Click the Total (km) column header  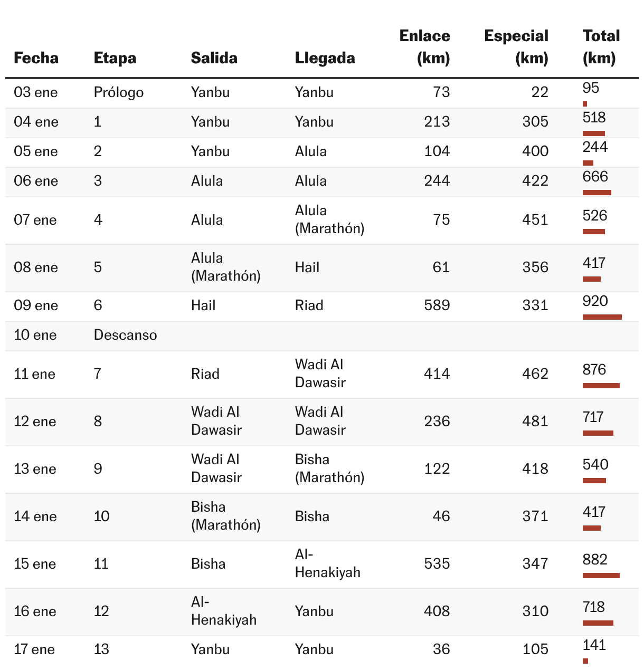point(601,46)
